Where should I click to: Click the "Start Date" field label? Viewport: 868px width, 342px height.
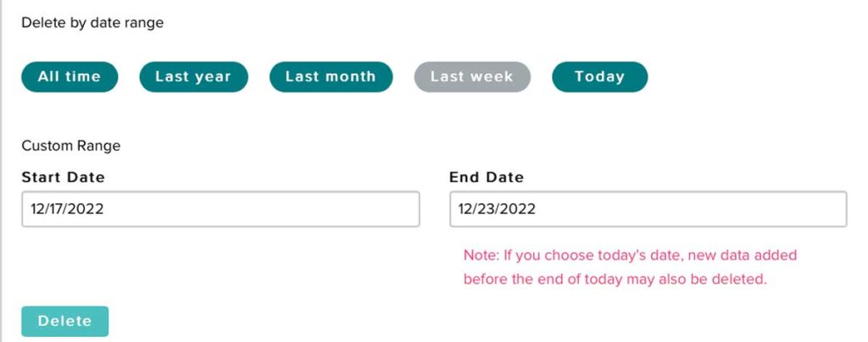click(64, 178)
